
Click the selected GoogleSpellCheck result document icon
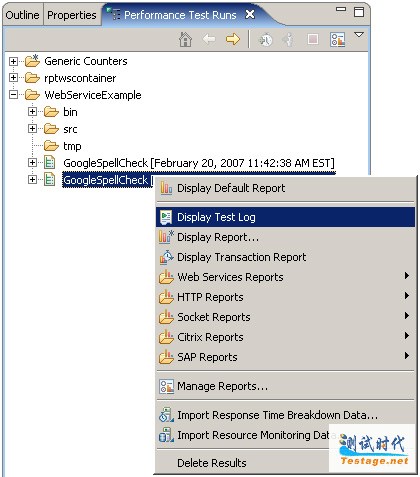[x=50, y=180]
